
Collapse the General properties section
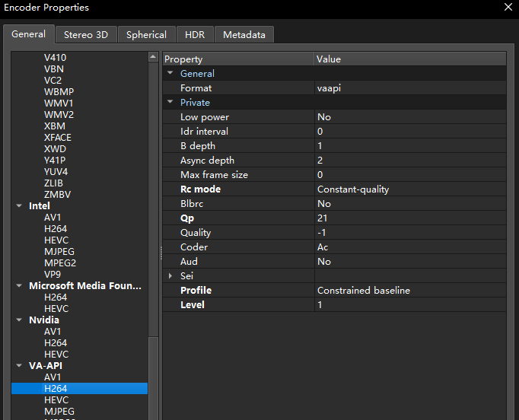(x=170, y=73)
